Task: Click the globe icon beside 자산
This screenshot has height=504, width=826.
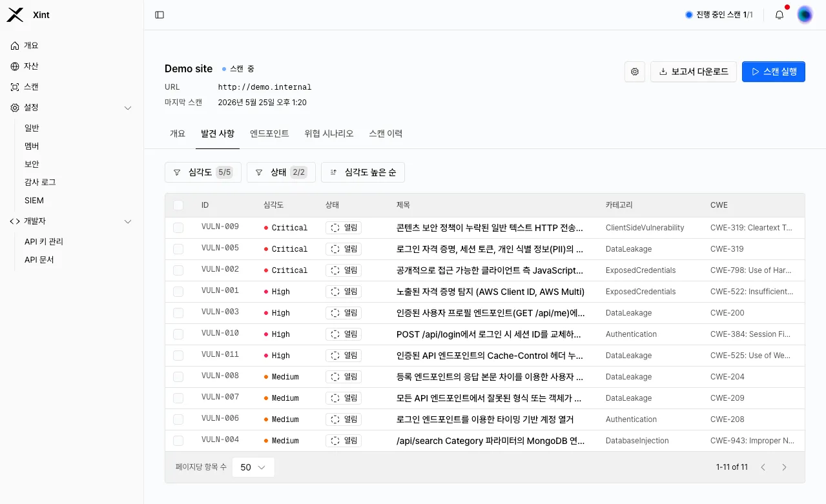Action: coord(15,66)
